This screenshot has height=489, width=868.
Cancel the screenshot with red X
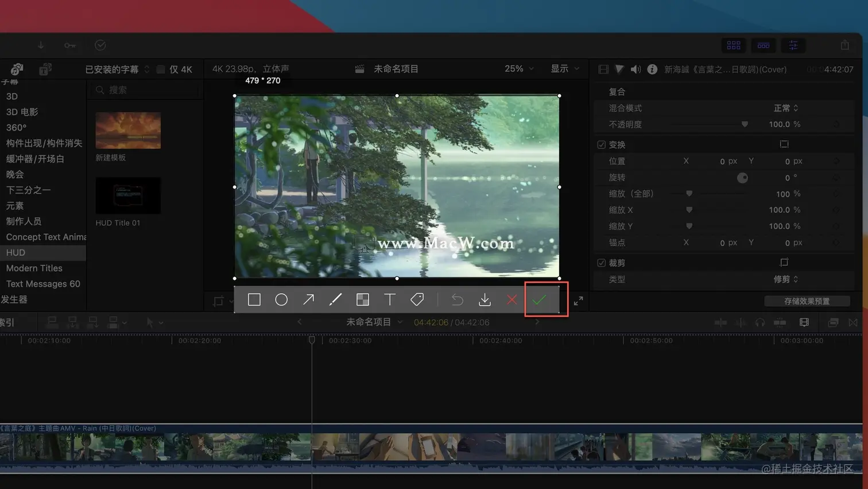(511, 299)
